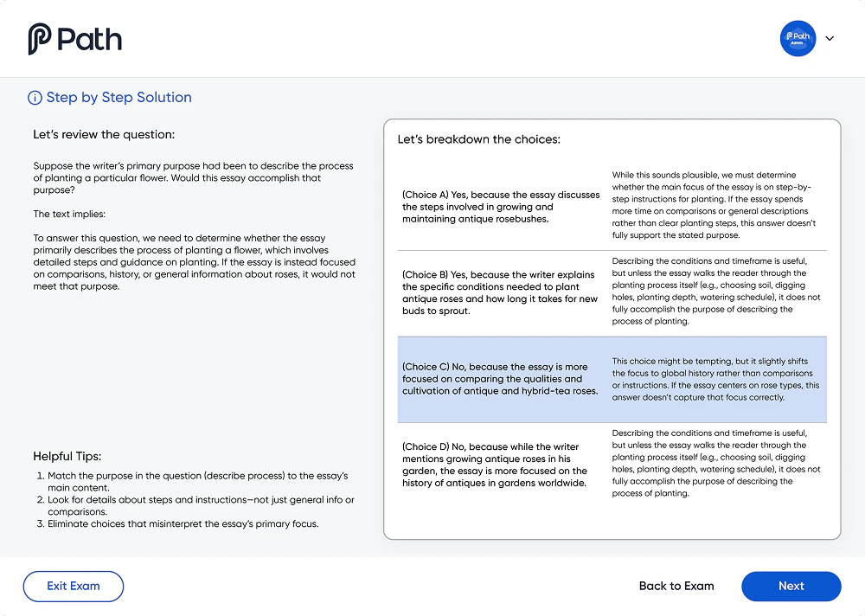
Task: Click the "Let's review the question" heading
Action: 104,135
